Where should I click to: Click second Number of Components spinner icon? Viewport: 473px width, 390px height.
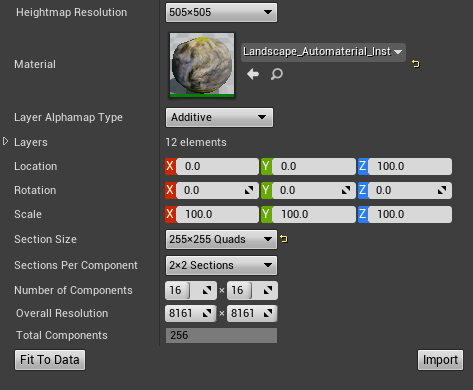click(x=268, y=290)
